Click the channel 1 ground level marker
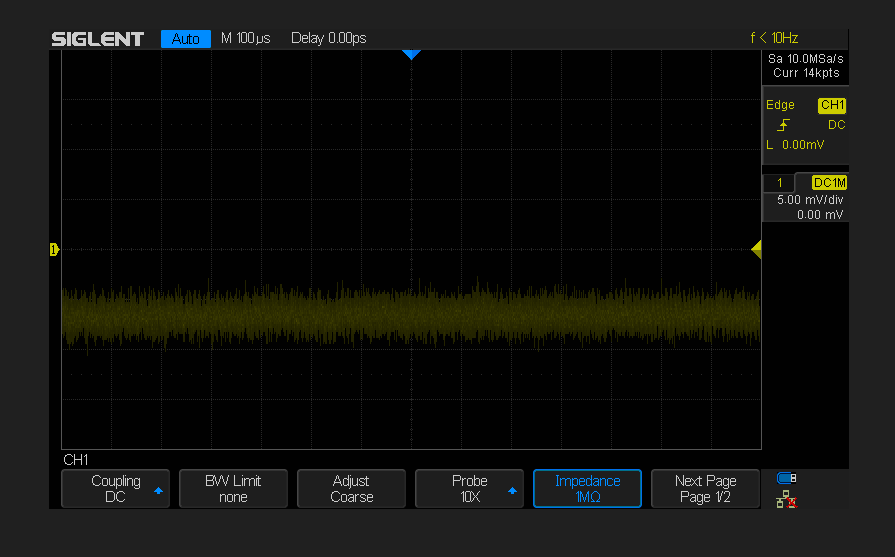Viewport: 895px width, 557px height. click(x=54, y=249)
